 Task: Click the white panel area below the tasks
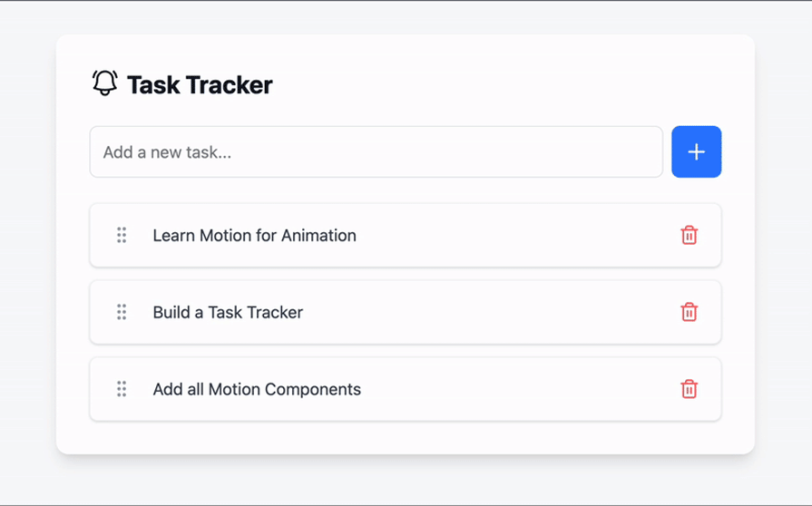405,438
